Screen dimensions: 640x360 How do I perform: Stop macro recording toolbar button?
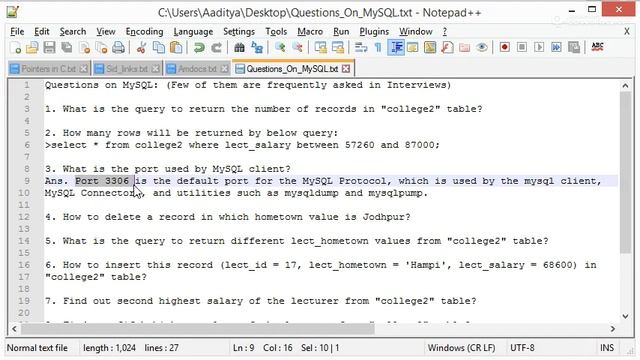[x=522, y=48]
